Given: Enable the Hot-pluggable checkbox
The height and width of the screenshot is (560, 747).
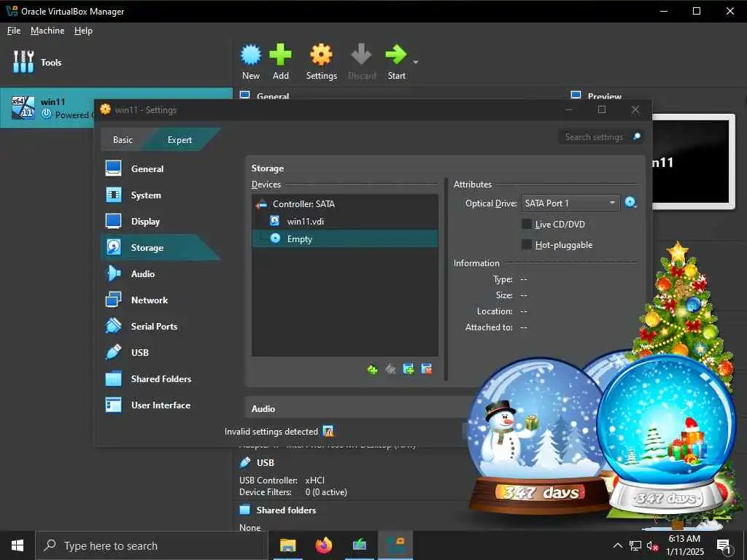Looking at the screenshot, I should tap(527, 245).
